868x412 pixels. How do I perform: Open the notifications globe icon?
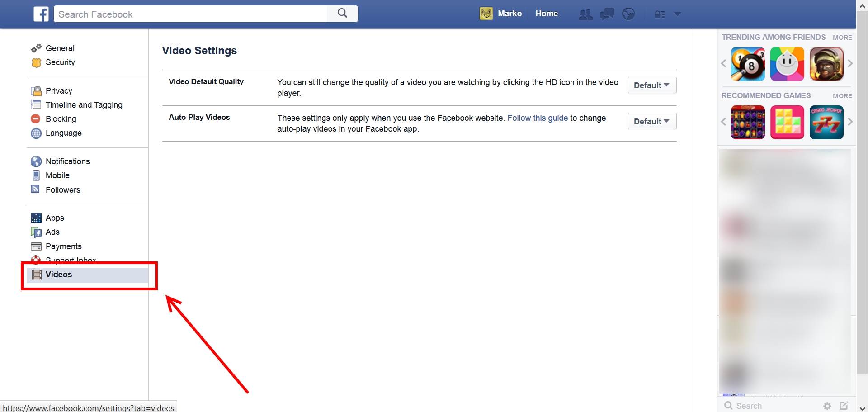tap(628, 14)
